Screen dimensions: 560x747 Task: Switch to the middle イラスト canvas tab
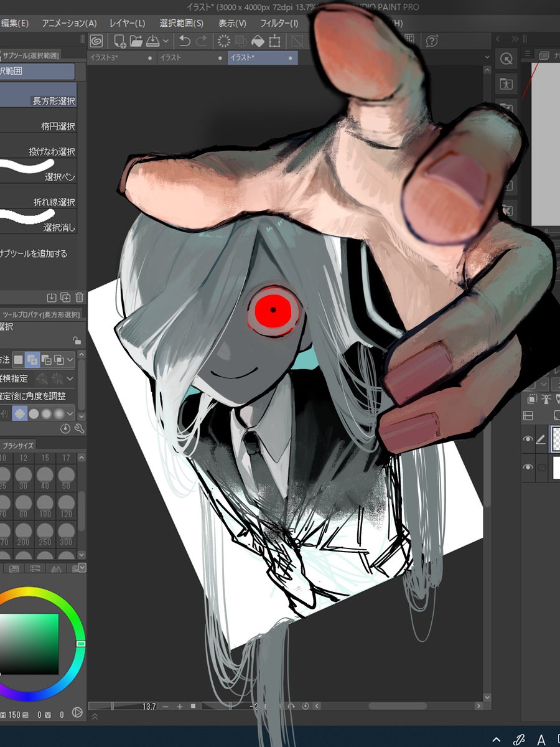(x=192, y=58)
